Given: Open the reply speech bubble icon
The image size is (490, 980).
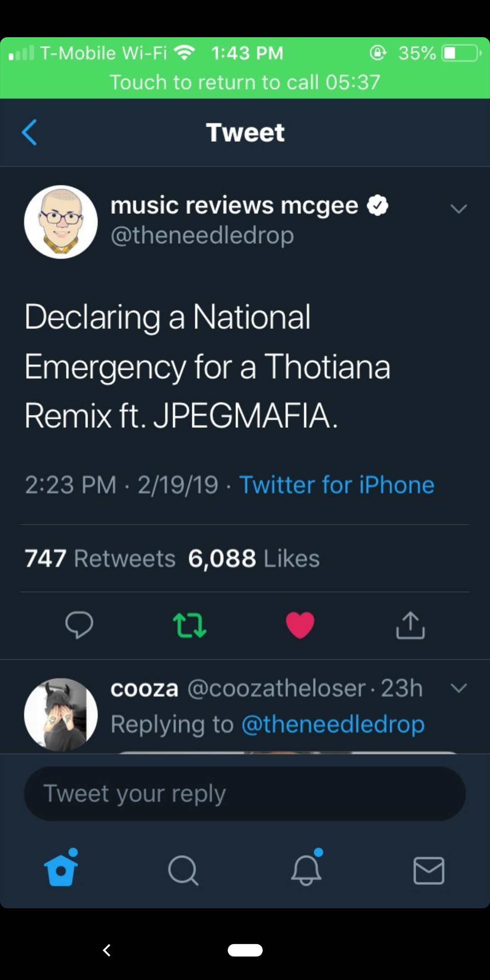Looking at the screenshot, I should click(x=79, y=625).
